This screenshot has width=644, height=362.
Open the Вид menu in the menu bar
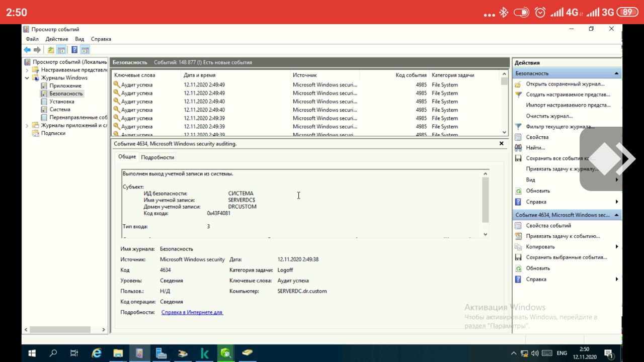click(79, 39)
